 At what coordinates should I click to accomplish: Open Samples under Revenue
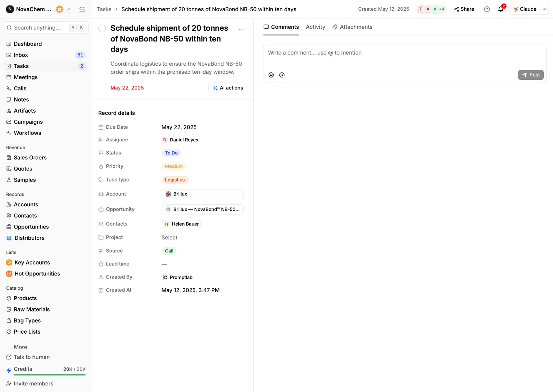click(x=46, y=180)
